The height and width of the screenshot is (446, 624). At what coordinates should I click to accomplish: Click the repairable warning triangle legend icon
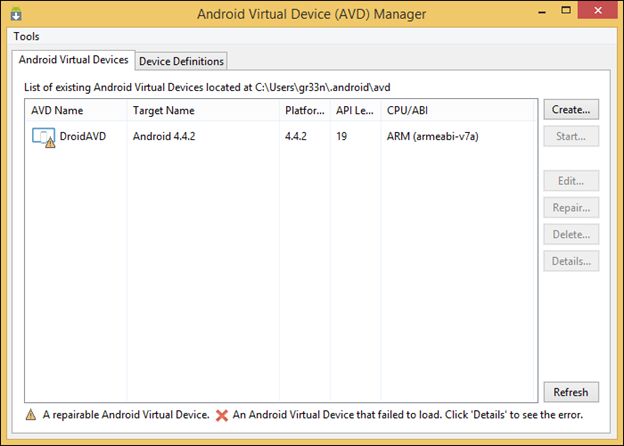coord(31,415)
